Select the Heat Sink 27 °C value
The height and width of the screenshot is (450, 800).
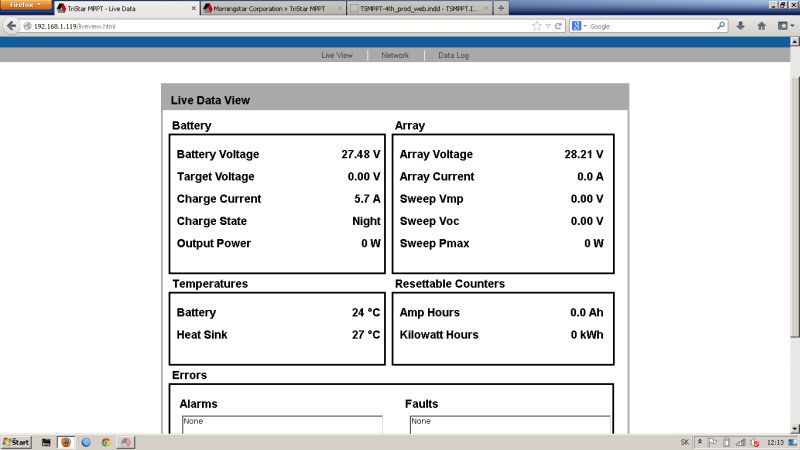pos(366,335)
